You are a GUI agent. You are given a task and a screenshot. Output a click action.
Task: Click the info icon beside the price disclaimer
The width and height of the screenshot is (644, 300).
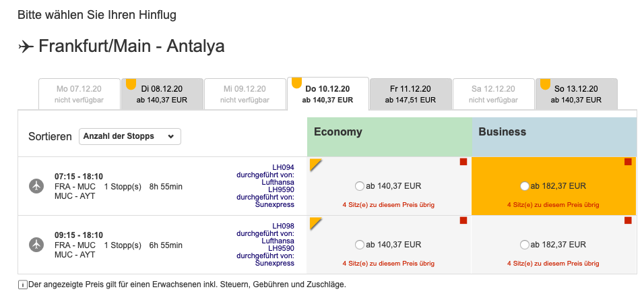23,285
